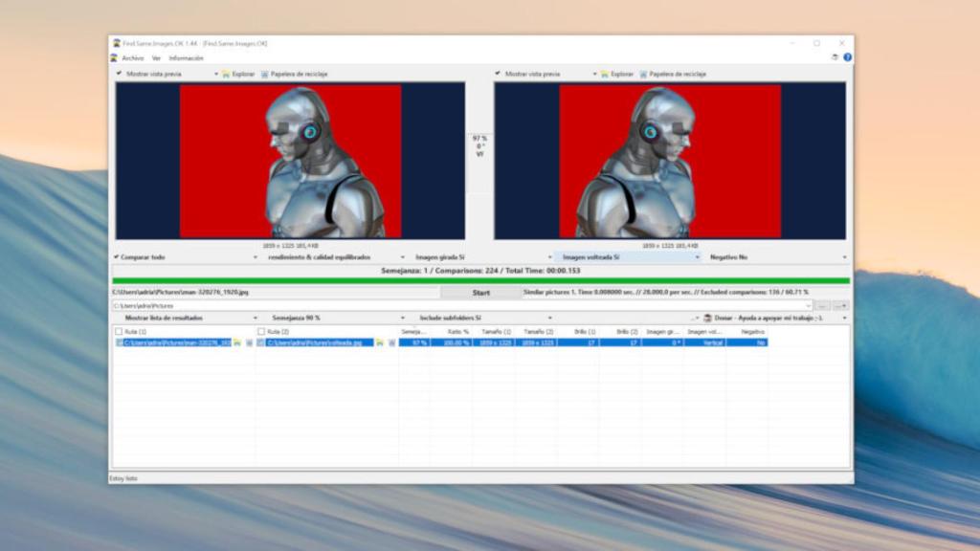Click the Donar coffee cup icon
This screenshot has width=980, height=551.
pyautogui.click(x=707, y=318)
